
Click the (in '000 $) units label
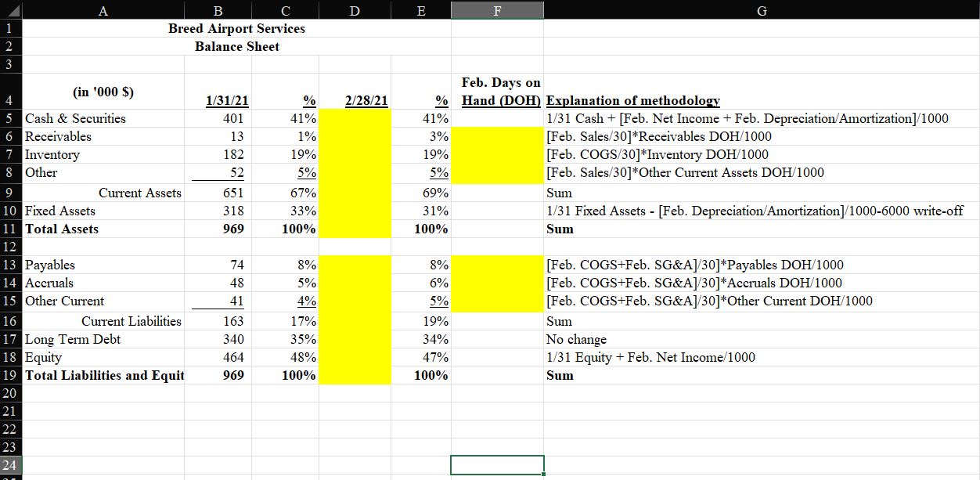click(x=103, y=92)
